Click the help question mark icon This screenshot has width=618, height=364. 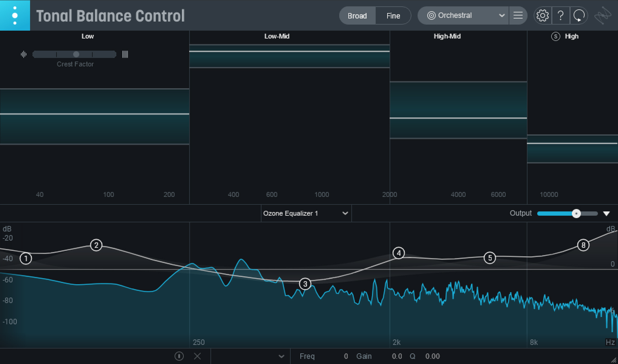coord(561,15)
